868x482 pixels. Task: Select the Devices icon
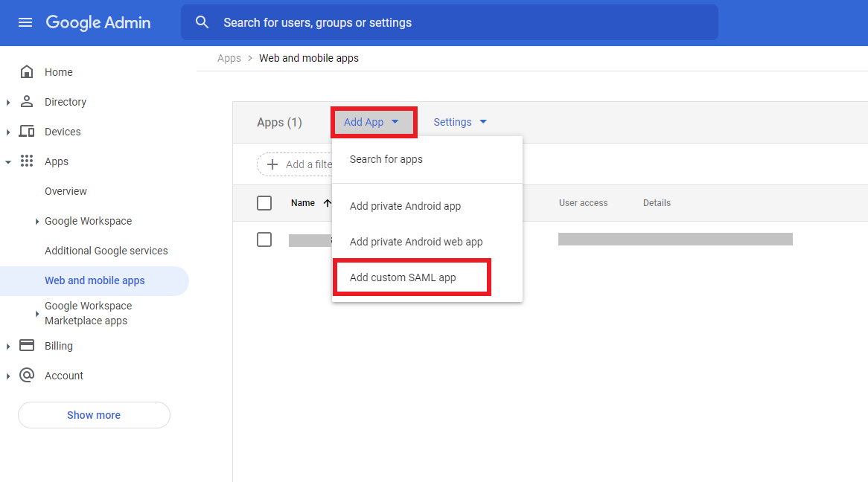tap(28, 132)
